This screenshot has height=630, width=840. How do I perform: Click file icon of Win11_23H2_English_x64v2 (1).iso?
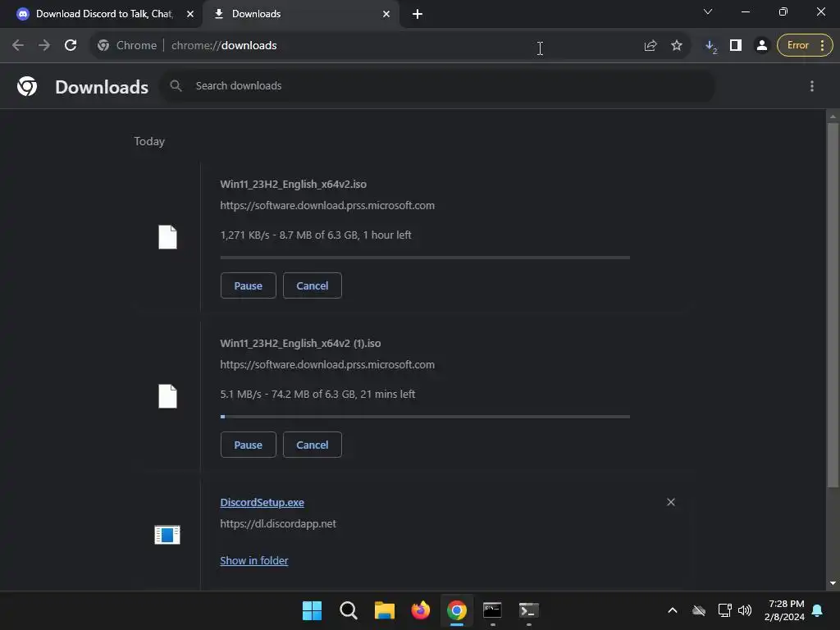(x=167, y=396)
